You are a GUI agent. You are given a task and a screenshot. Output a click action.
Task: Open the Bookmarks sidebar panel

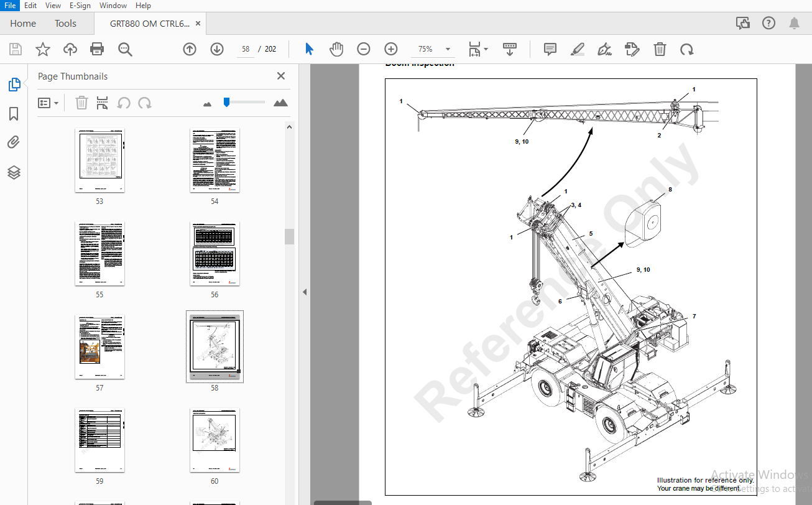coord(14,114)
